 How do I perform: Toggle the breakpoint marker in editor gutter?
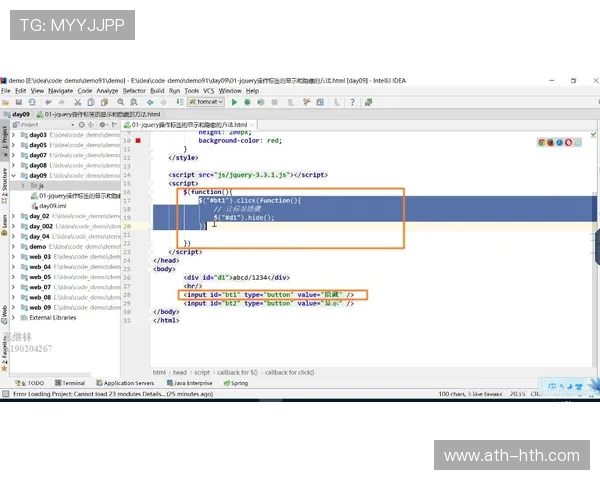pyautogui.click(x=138, y=142)
